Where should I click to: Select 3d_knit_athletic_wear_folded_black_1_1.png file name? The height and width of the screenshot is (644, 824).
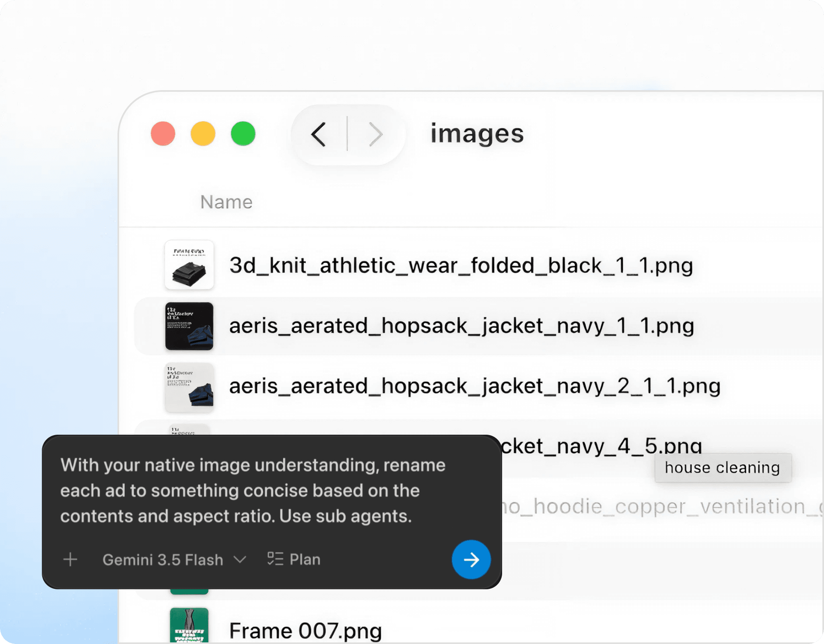(x=461, y=266)
